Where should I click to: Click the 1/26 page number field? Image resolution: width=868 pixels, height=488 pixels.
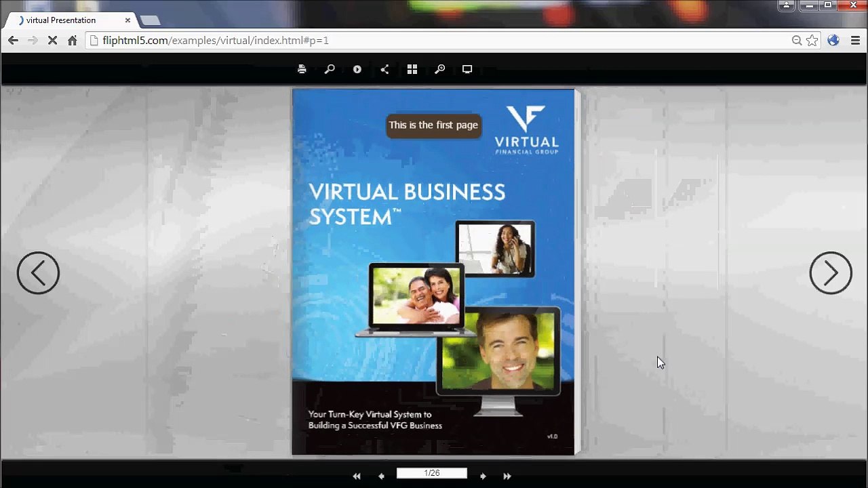pyautogui.click(x=432, y=473)
